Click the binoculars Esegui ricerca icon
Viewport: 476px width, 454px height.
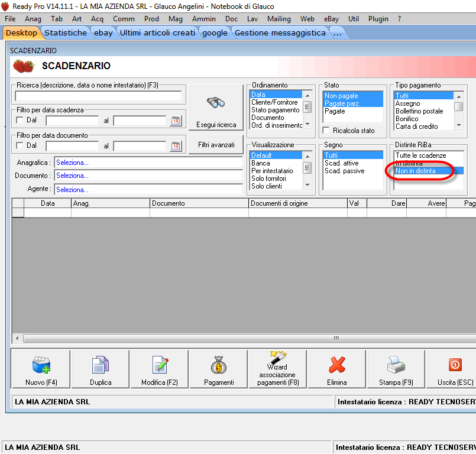216,103
